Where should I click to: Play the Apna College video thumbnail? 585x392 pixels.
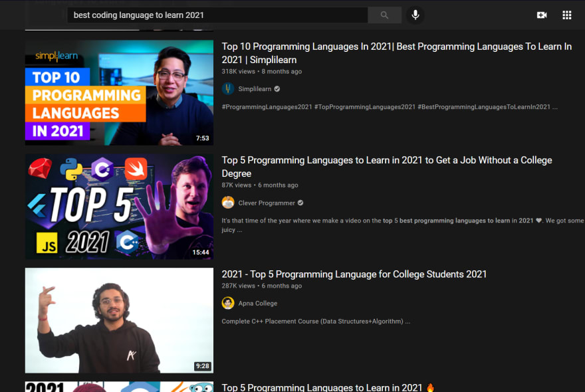(x=119, y=320)
